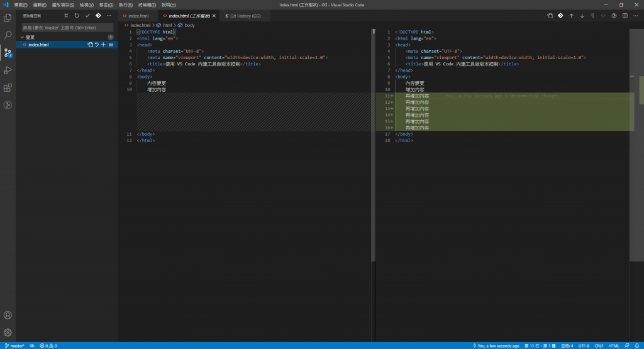Go to previous change arrow
This screenshot has width=644, height=349.
pyautogui.click(x=571, y=16)
